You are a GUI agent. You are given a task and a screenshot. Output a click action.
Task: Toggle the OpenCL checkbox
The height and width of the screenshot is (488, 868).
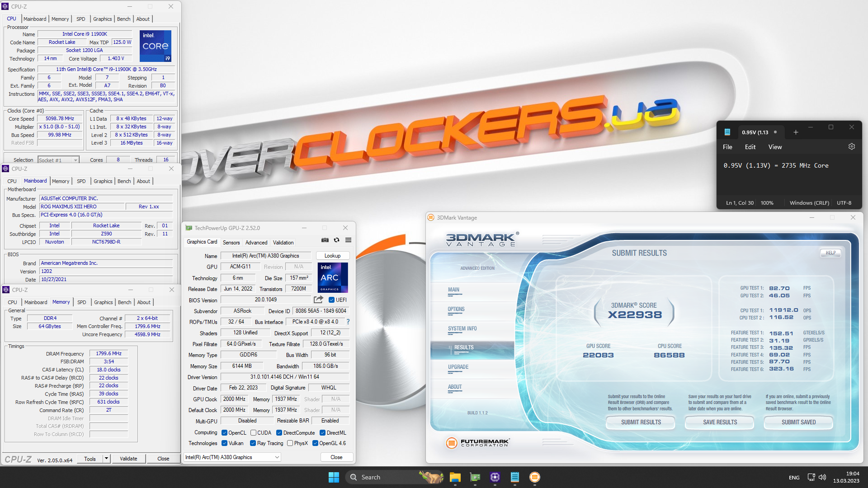click(x=224, y=432)
